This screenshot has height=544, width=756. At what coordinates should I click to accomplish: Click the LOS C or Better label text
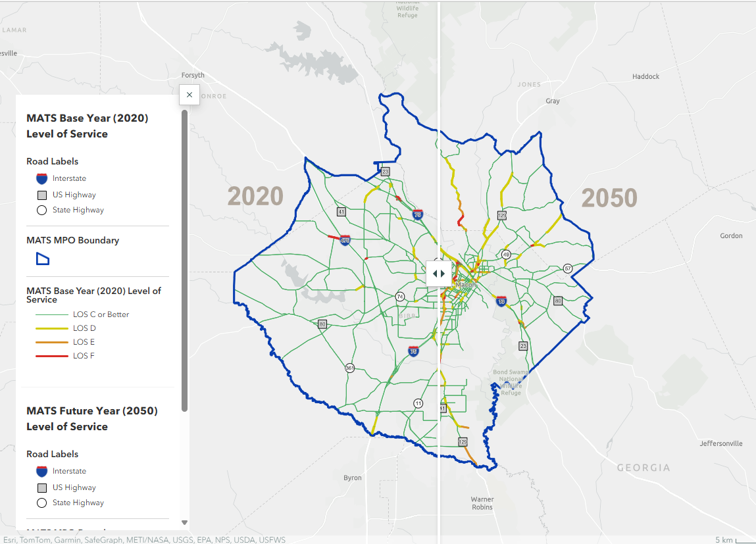[x=101, y=314]
